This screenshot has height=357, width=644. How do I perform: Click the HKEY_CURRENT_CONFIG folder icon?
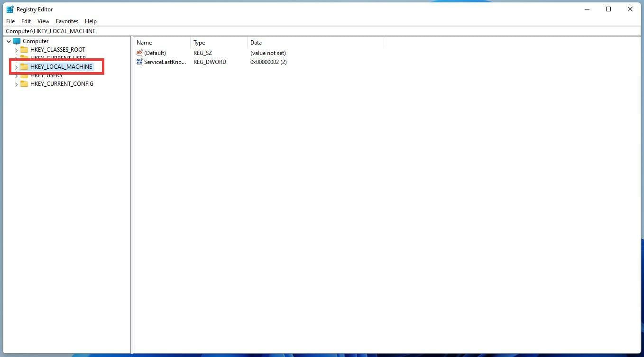tap(24, 84)
